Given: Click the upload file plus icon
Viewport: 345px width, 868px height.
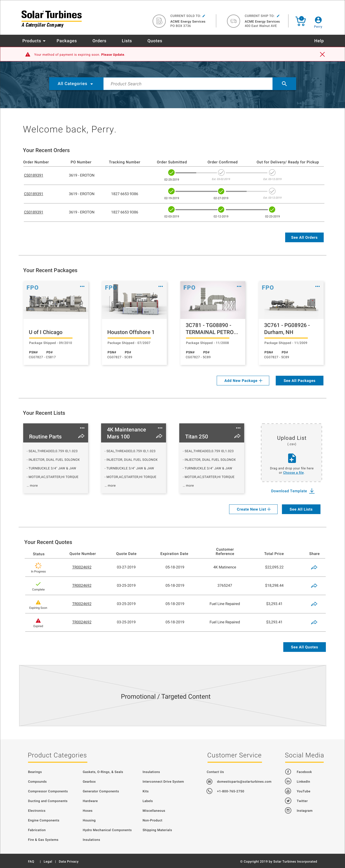Looking at the screenshot, I should pyautogui.click(x=292, y=458).
